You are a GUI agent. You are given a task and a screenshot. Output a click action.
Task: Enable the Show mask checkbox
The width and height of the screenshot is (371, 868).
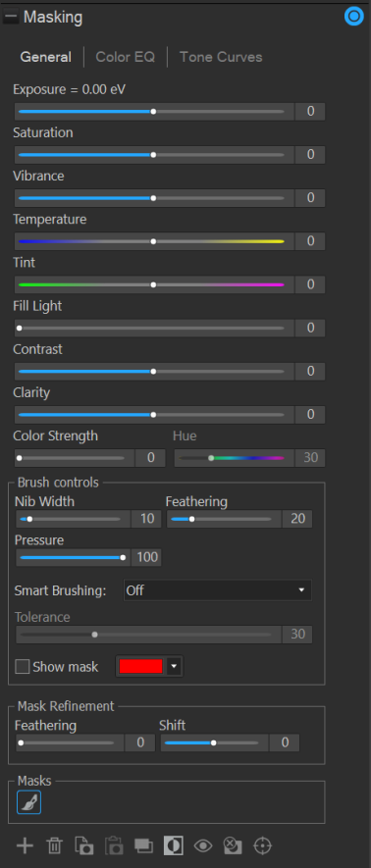23,667
